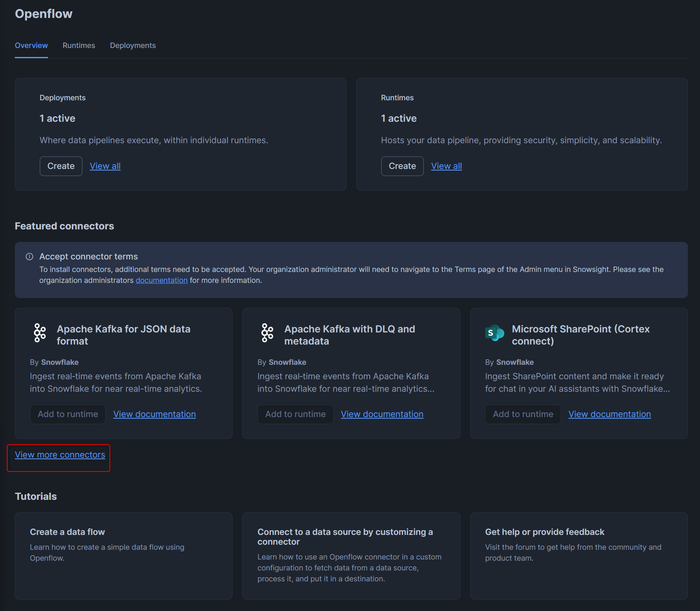Select the Overview tab
Image resolution: width=700 pixels, height=611 pixels.
tap(31, 46)
